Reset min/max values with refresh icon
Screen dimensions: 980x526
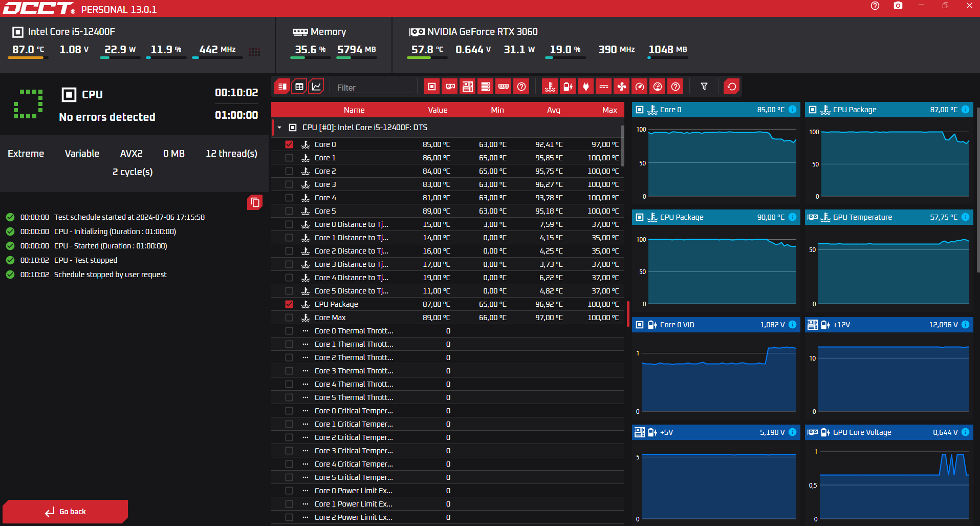point(732,87)
